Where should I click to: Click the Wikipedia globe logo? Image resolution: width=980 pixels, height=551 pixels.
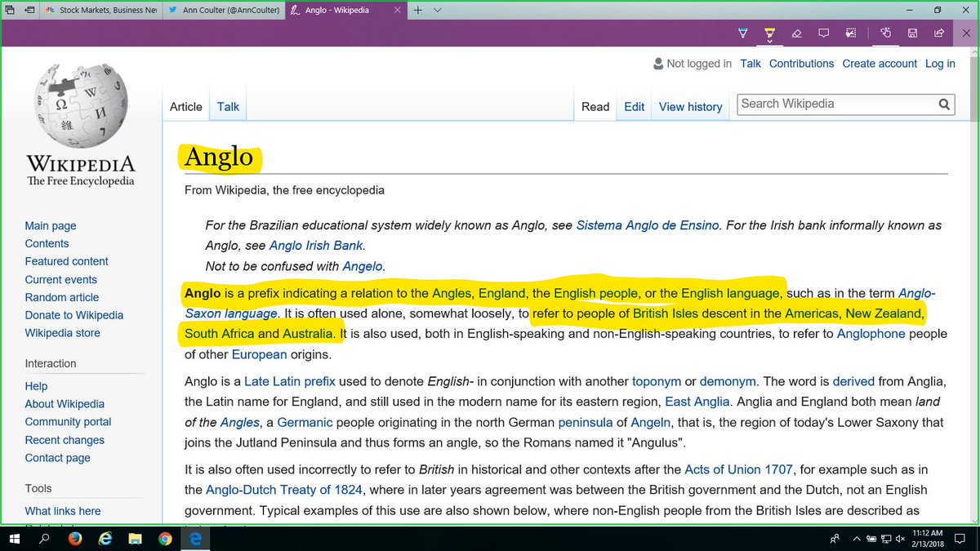(x=80, y=106)
